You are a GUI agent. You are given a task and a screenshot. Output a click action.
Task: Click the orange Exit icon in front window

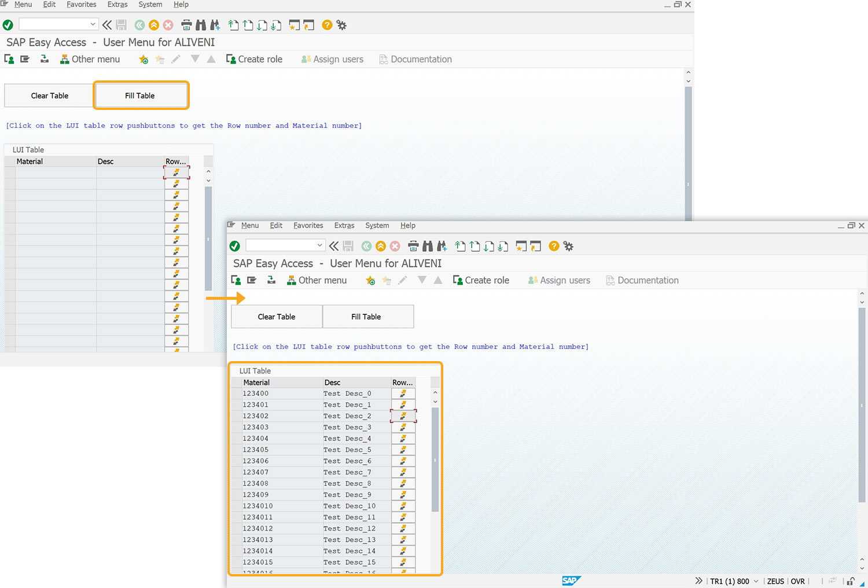coord(381,246)
